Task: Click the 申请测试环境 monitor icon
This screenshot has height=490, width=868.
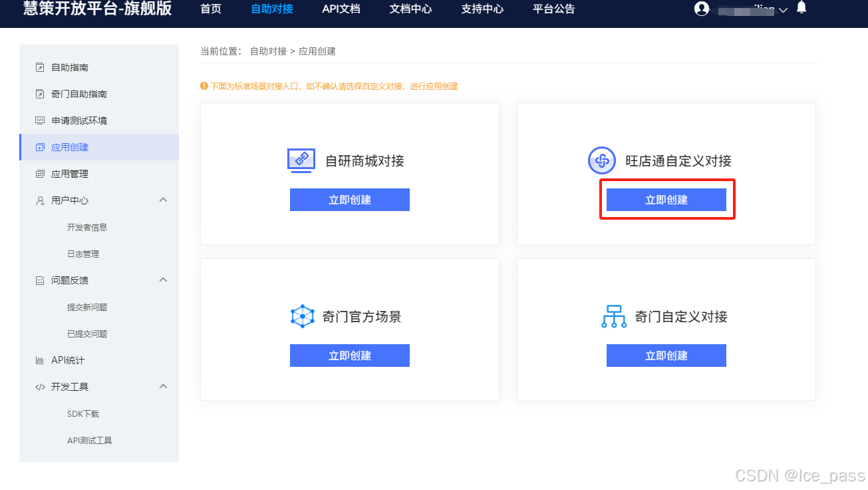Action: [x=39, y=121]
